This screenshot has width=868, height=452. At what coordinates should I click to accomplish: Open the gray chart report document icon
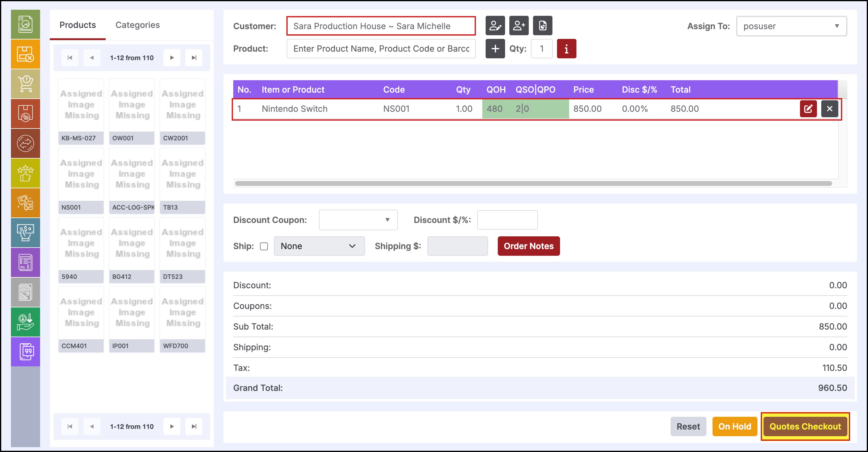click(25, 292)
